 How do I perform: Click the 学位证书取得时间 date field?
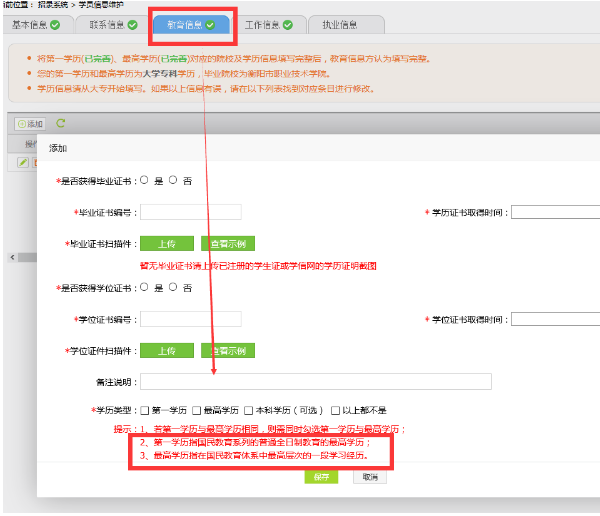point(556,319)
